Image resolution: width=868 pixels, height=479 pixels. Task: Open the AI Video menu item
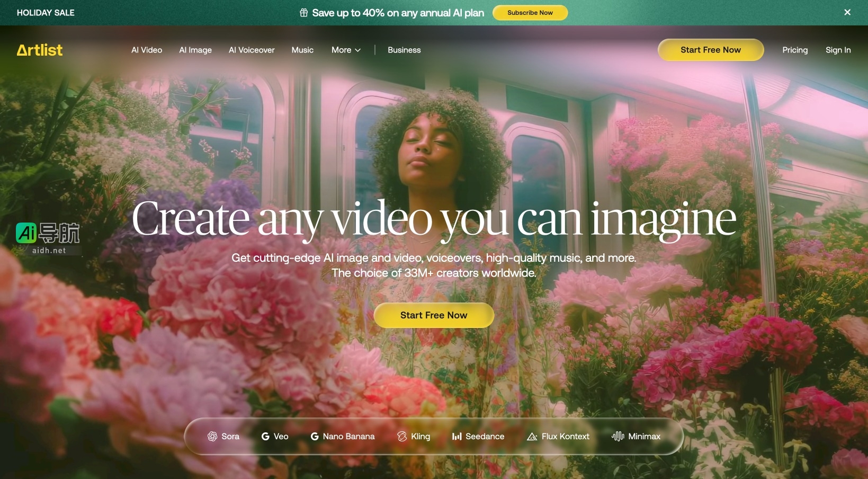pos(147,50)
